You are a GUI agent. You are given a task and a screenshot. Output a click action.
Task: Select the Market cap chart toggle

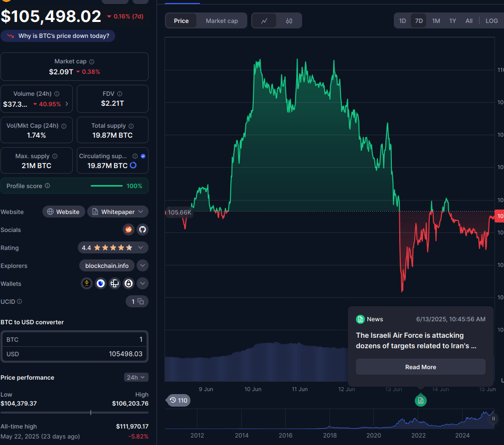[x=222, y=21]
